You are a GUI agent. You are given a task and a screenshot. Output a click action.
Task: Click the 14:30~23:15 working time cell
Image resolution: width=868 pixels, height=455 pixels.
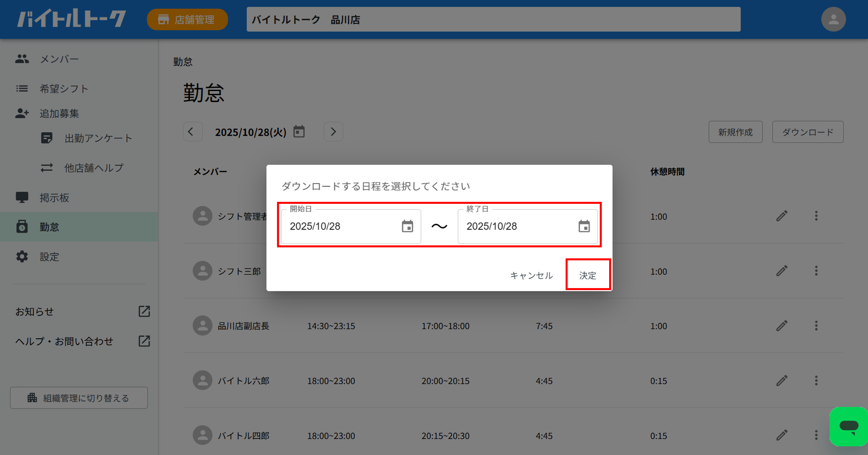point(331,326)
